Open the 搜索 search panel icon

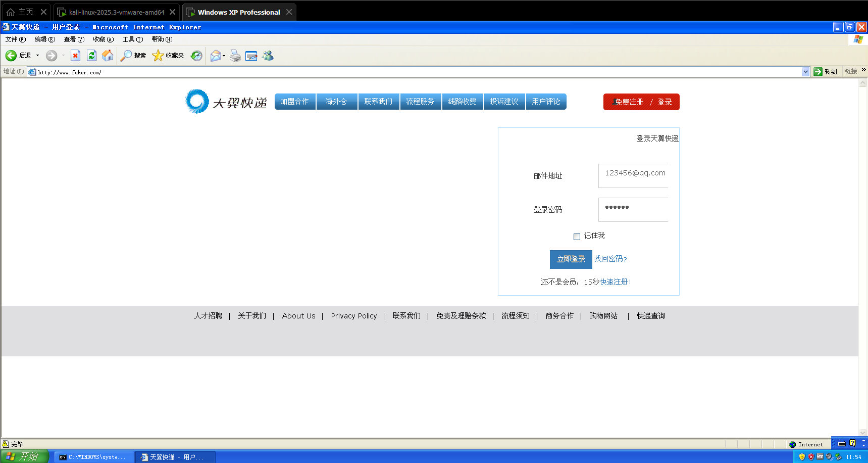(x=126, y=56)
